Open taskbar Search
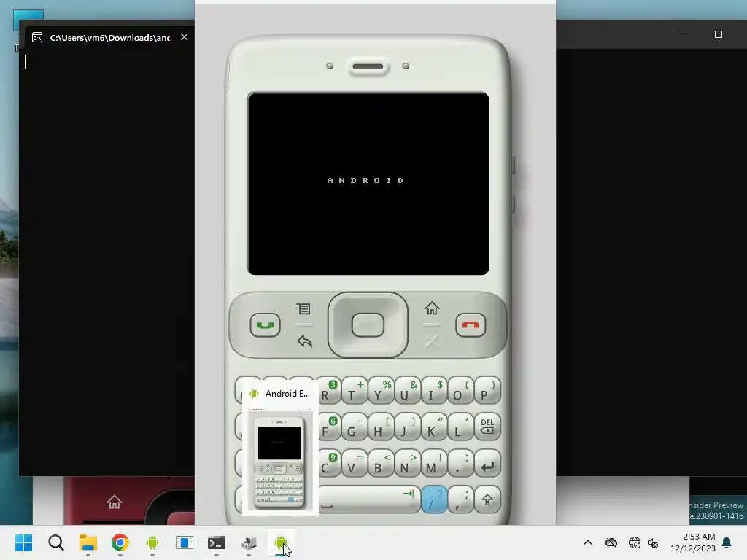This screenshot has height=560, width=747. 55,542
